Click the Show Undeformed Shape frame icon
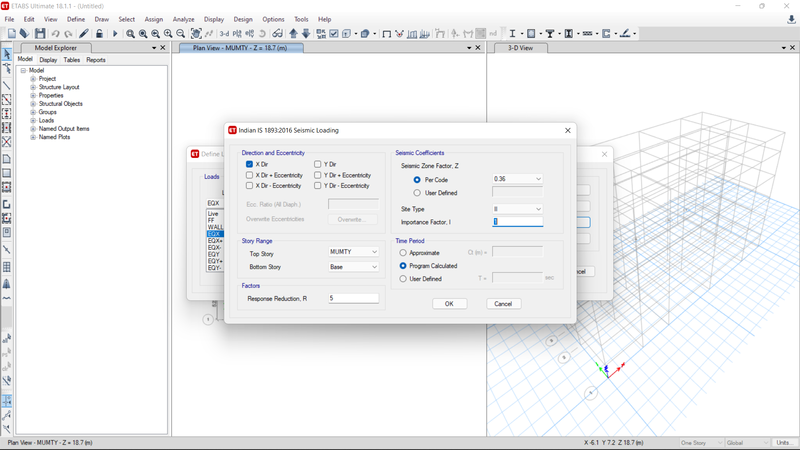The width and height of the screenshot is (800, 450). 387,34
